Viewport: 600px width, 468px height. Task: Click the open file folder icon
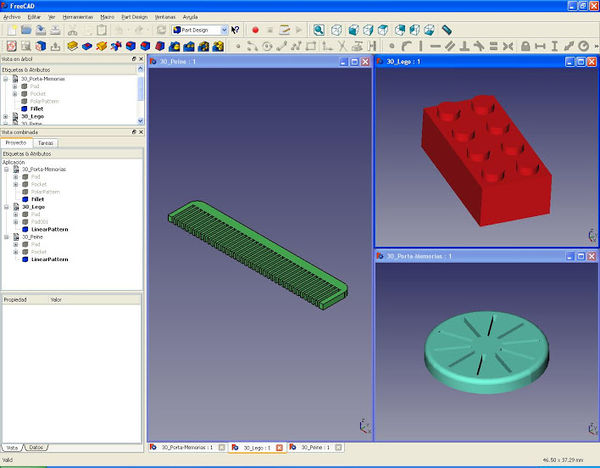coord(25,31)
